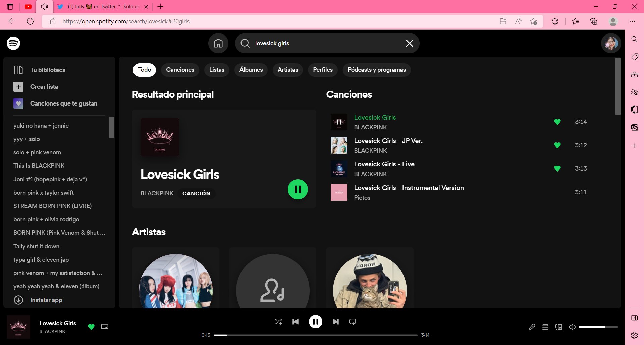Open Pictos artist link
This screenshot has width=644, height=345.
pyautogui.click(x=362, y=198)
